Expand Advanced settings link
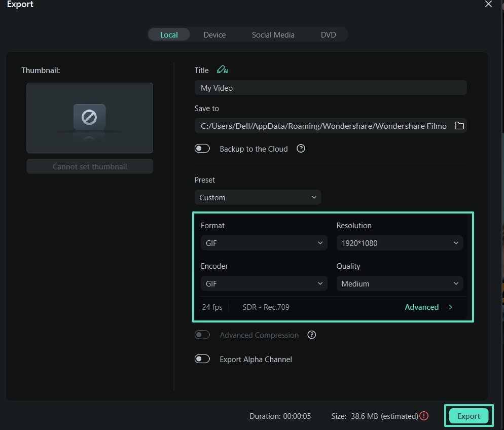This screenshot has height=430, width=504. tap(428, 307)
